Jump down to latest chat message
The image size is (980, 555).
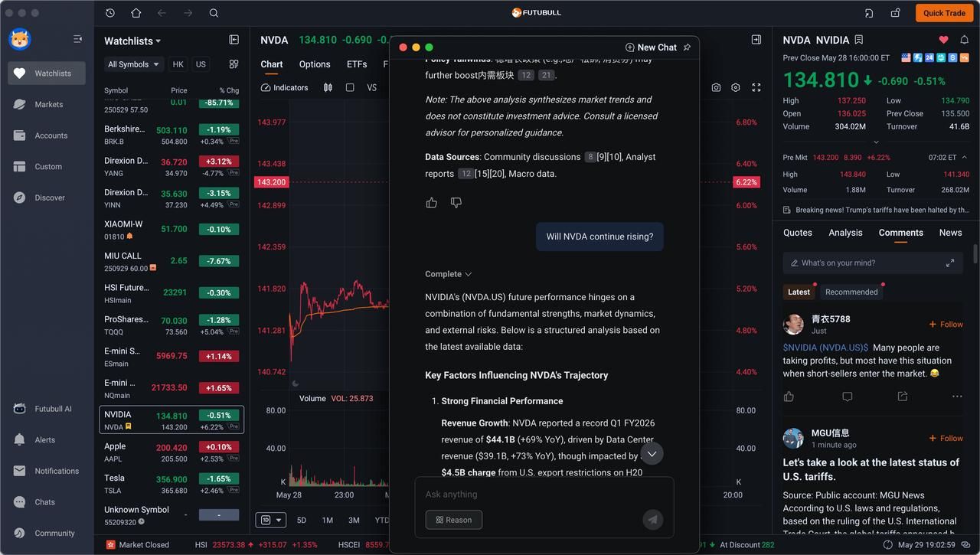[x=652, y=453]
